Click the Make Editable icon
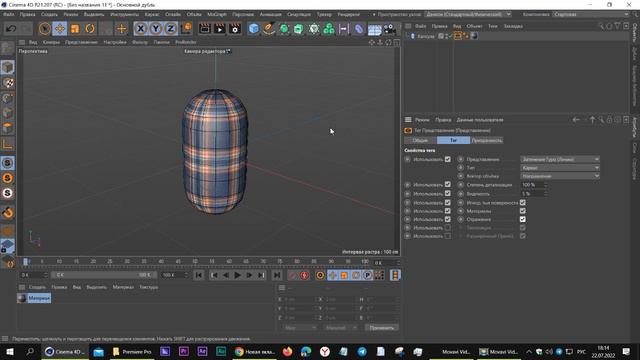Viewport: 640px width, 360px height. point(7,48)
